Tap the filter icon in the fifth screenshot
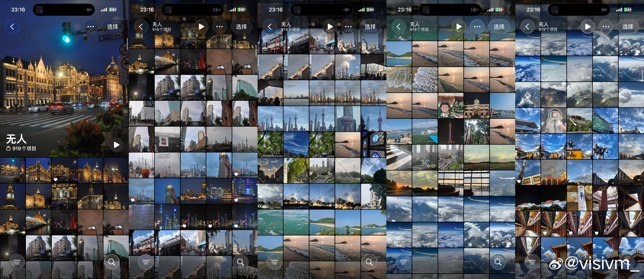 pos(532,262)
